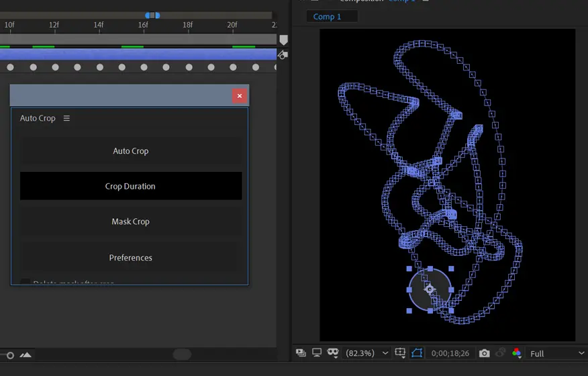Open the magnification ratio 82.3% dropdown
This screenshot has height=376, width=588.
coord(366,353)
